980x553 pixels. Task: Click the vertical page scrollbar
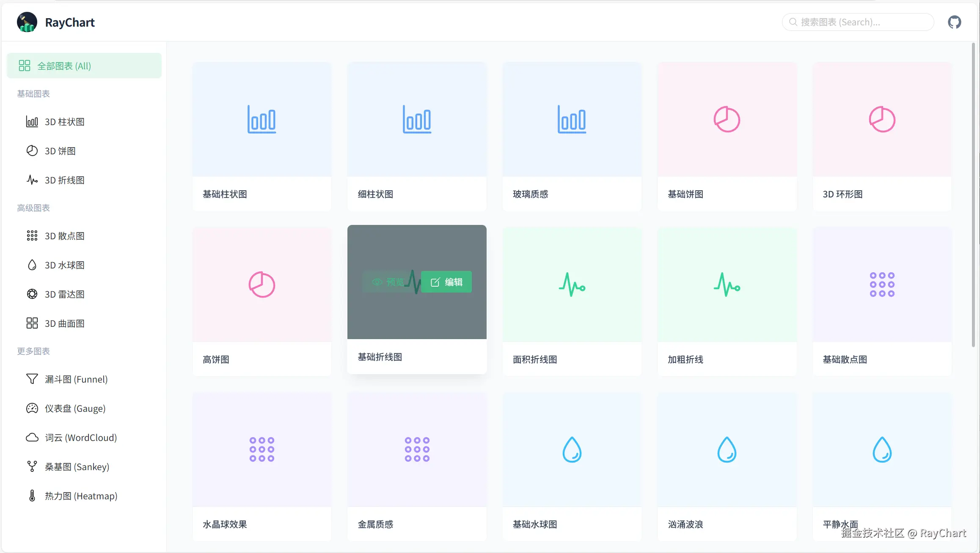click(973, 194)
